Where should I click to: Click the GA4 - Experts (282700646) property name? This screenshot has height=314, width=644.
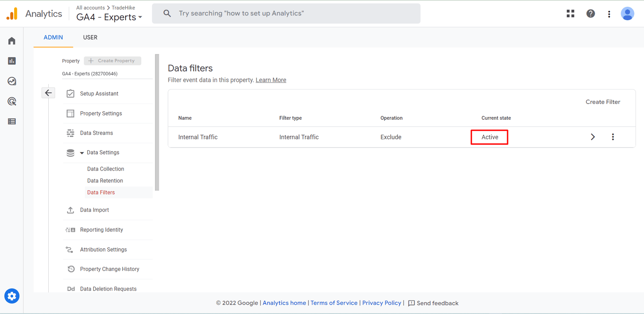point(90,74)
